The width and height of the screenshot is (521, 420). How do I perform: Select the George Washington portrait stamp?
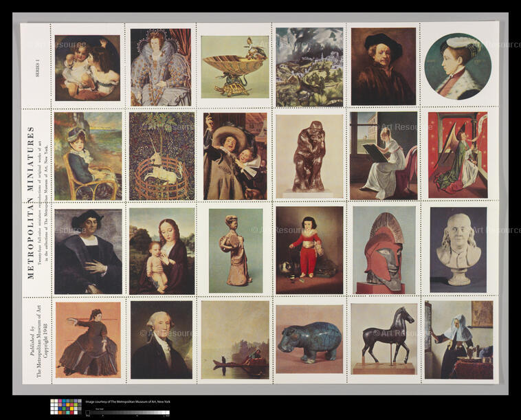162,340
